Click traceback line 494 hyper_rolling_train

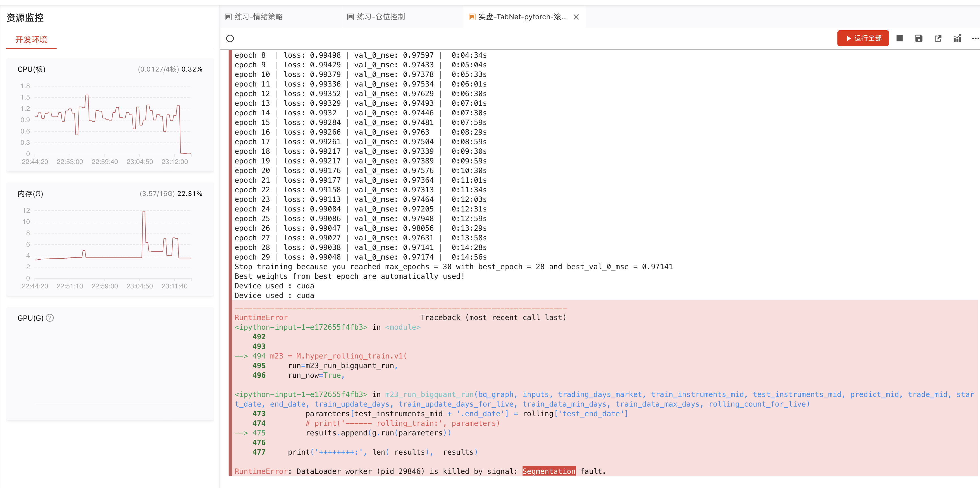(321, 356)
